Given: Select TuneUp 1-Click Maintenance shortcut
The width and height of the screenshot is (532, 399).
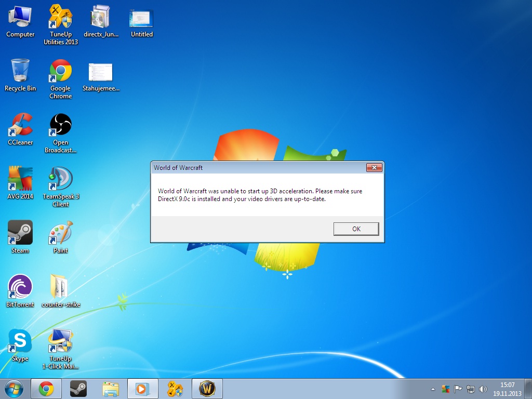Looking at the screenshot, I should pyautogui.click(x=61, y=349).
